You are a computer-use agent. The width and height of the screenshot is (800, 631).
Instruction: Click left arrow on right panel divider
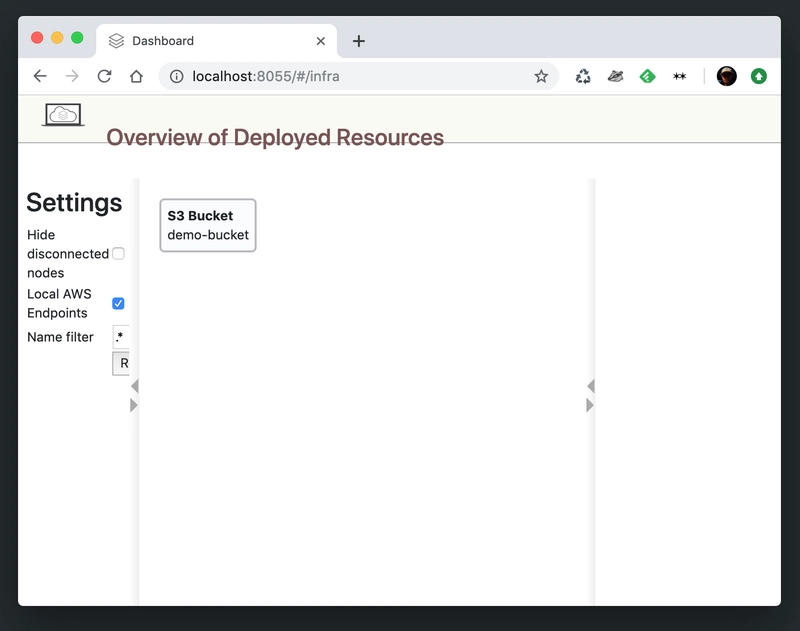pos(591,386)
